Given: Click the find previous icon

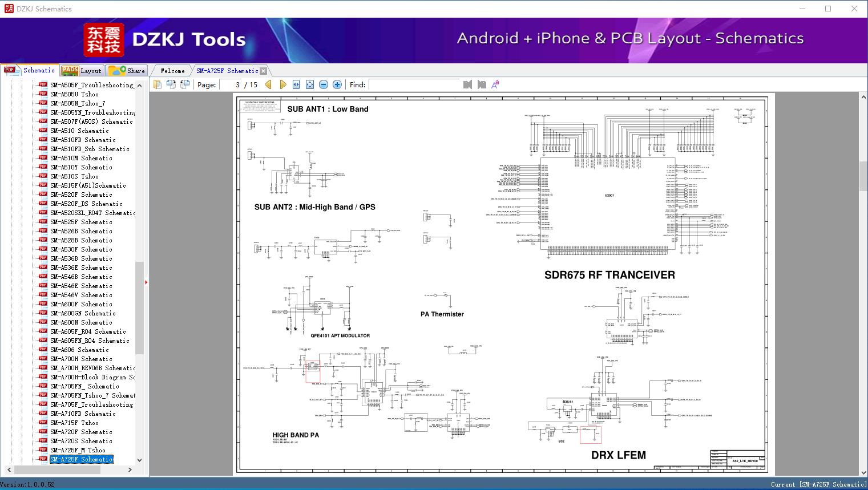Looking at the screenshot, I should pos(468,84).
